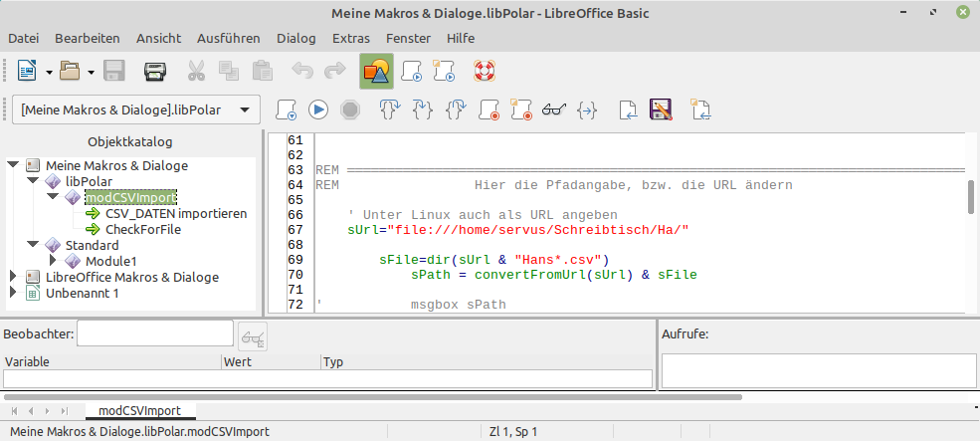This screenshot has width=980, height=441.
Task: Click the Stop macro icon
Action: [x=350, y=110]
